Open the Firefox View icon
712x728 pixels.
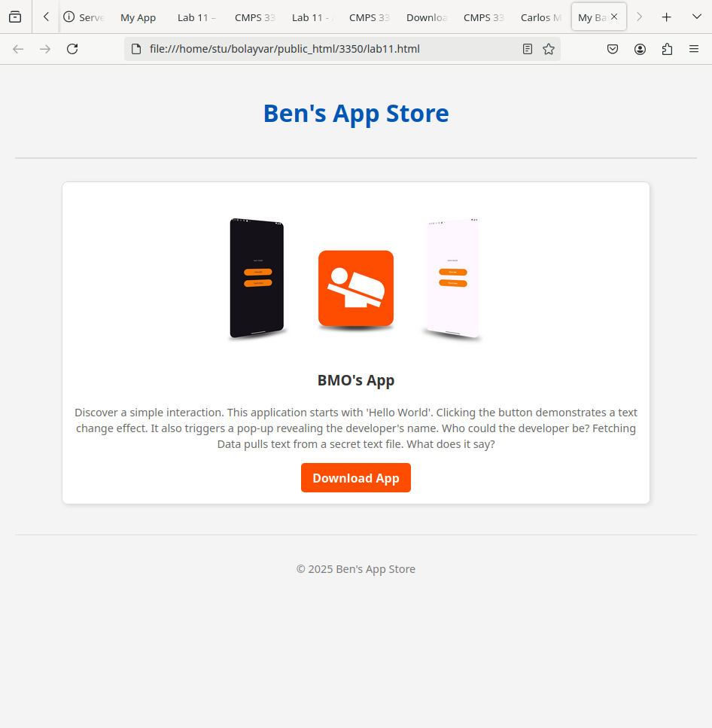15,17
